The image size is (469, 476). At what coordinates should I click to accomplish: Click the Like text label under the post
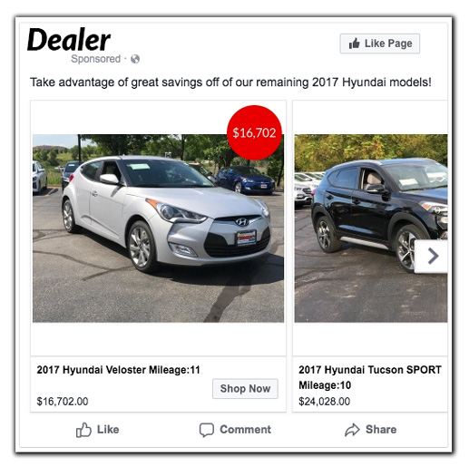point(108,430)
